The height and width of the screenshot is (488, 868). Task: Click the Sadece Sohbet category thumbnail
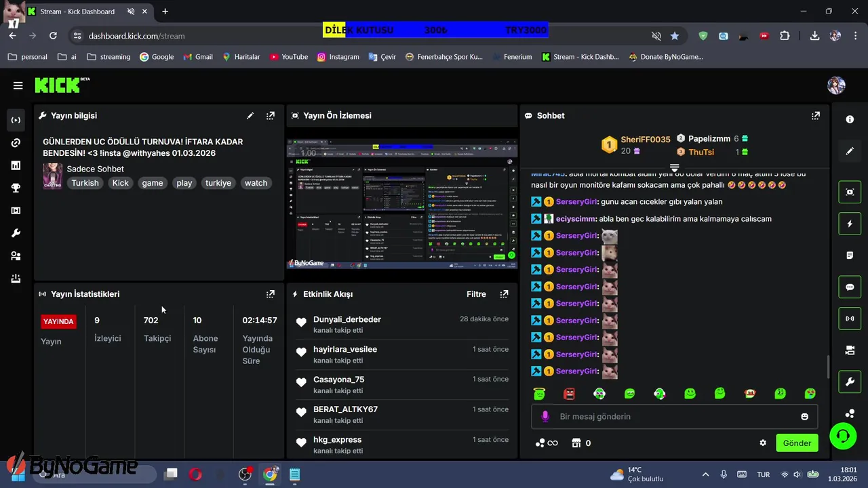52,176
